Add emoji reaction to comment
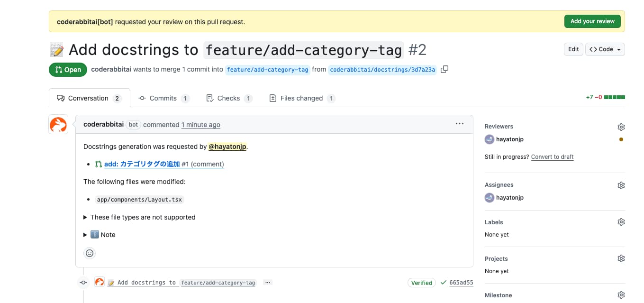This screenshot has height=303, width=644. 90,253
